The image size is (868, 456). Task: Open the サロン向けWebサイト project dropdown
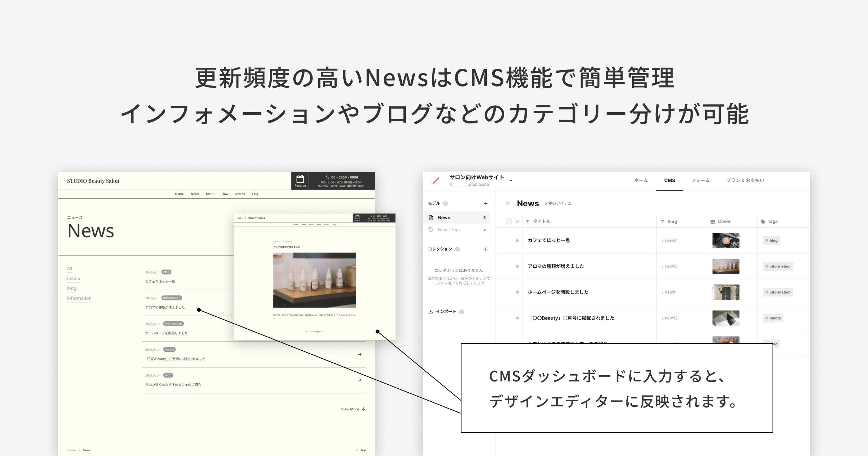click(511, 180)
